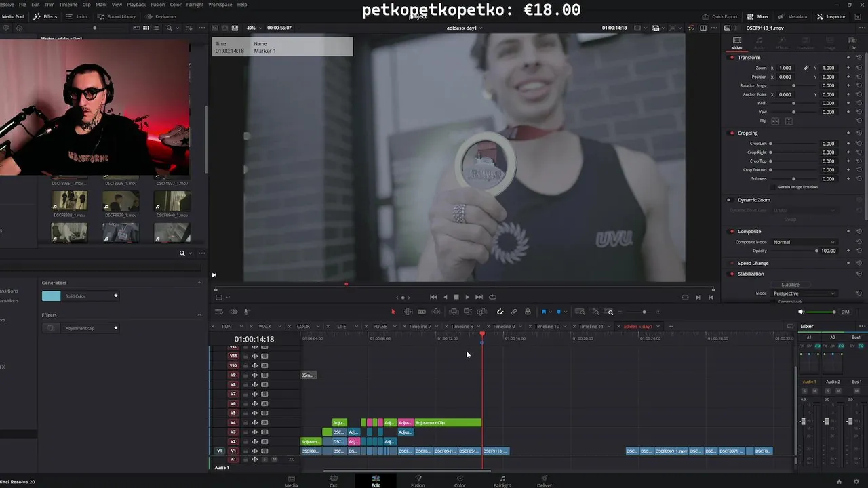Open the Fusion menu in menu bar

click(x=157, y=5)
